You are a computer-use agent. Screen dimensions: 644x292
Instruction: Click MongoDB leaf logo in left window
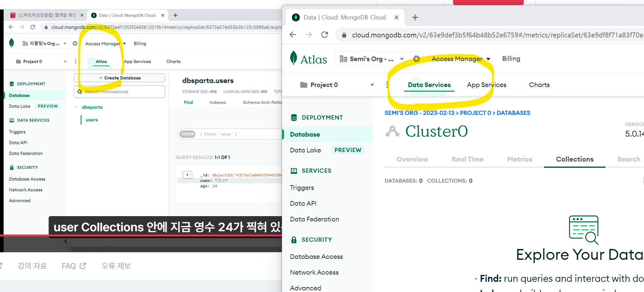pos(12,43)
